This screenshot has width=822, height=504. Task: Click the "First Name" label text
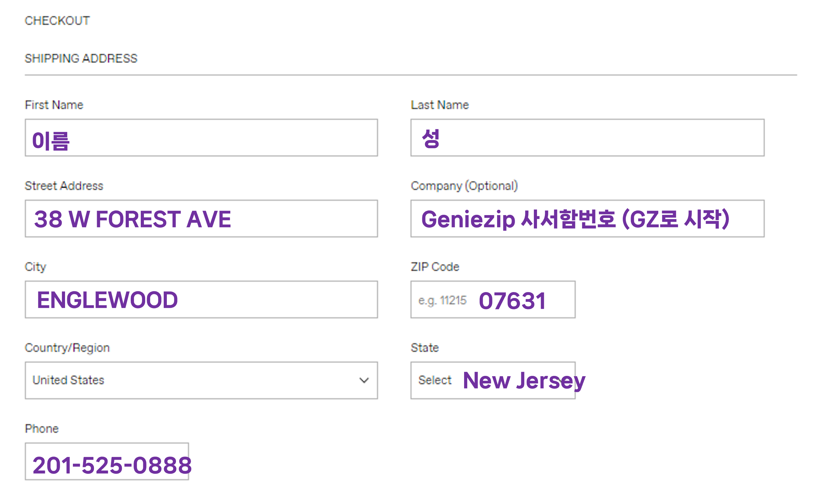click(54, 105)
